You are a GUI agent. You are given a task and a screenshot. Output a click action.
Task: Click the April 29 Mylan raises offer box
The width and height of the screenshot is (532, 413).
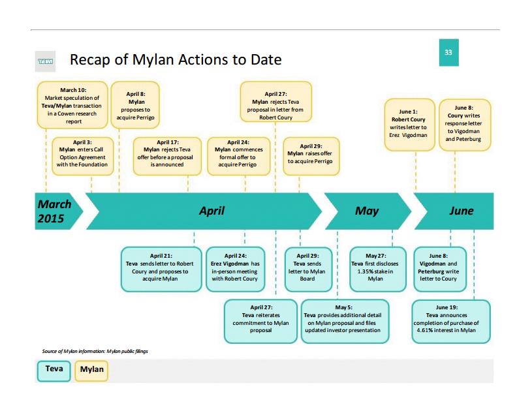coord(310,156)
